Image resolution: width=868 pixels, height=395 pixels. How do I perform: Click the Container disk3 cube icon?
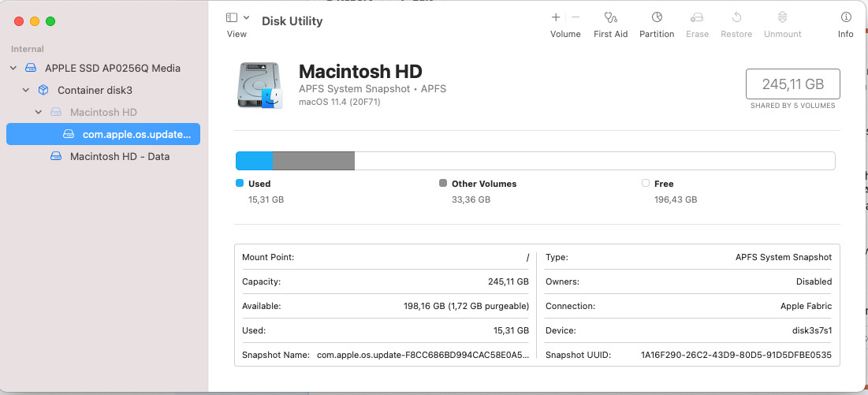43,90
